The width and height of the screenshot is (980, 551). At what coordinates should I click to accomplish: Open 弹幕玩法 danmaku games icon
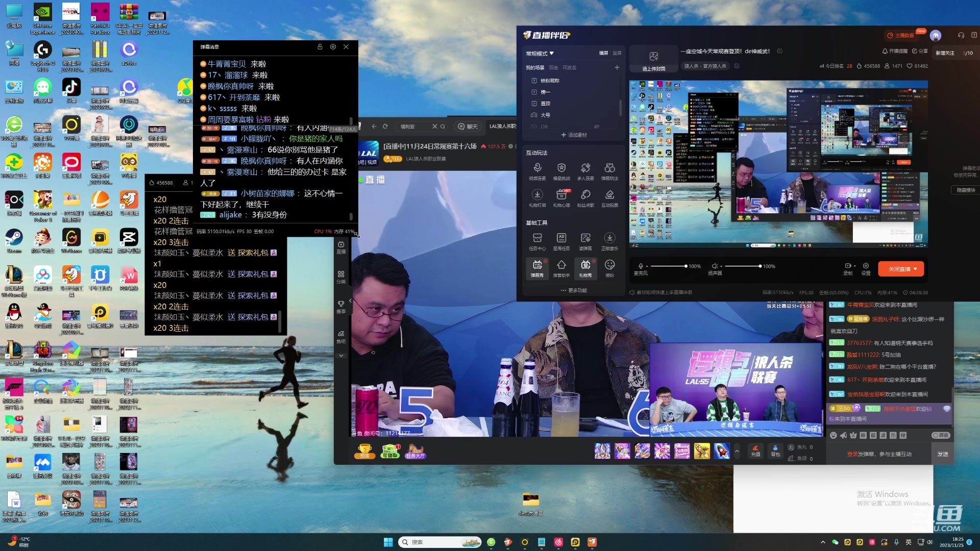[609, 171]
